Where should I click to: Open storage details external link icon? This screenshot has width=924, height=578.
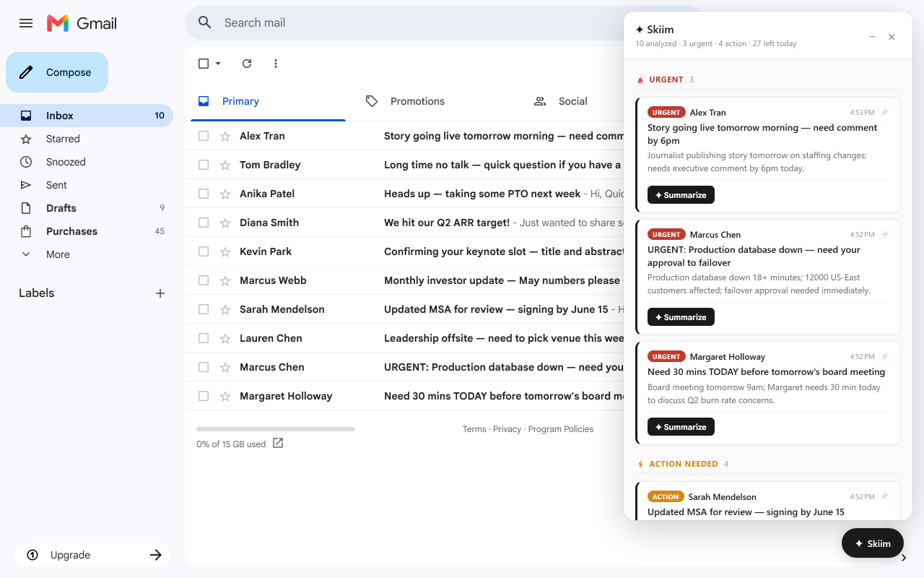(x=278, y=444)
